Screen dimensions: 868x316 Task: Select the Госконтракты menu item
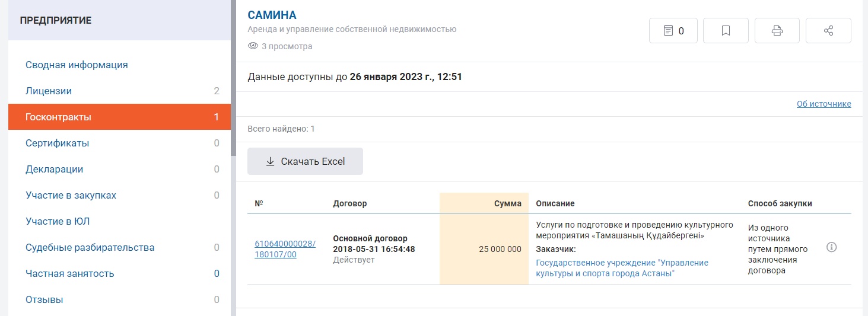click(x=58, y=117)
